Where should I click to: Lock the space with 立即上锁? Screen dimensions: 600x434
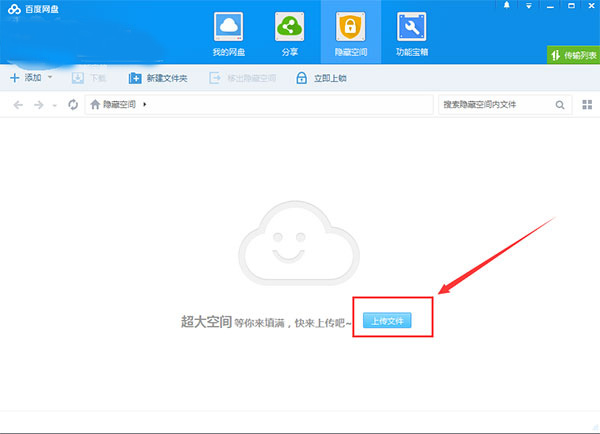click(321, 78)
